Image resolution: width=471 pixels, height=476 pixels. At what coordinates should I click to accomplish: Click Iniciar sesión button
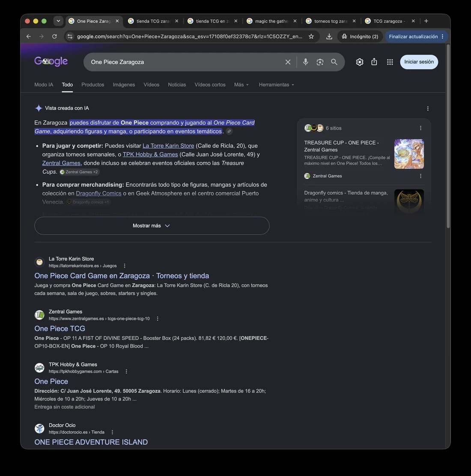tap(419, 62)
